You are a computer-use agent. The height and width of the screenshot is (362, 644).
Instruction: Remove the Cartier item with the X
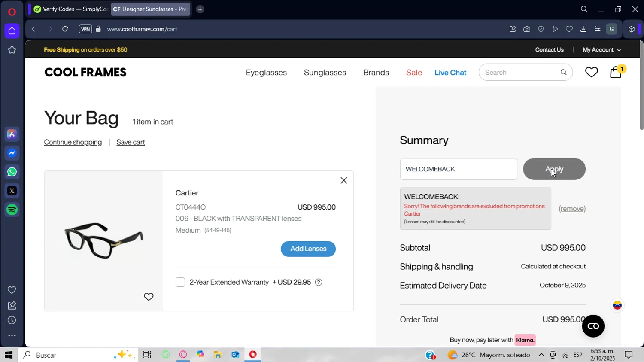pos(344,180)
